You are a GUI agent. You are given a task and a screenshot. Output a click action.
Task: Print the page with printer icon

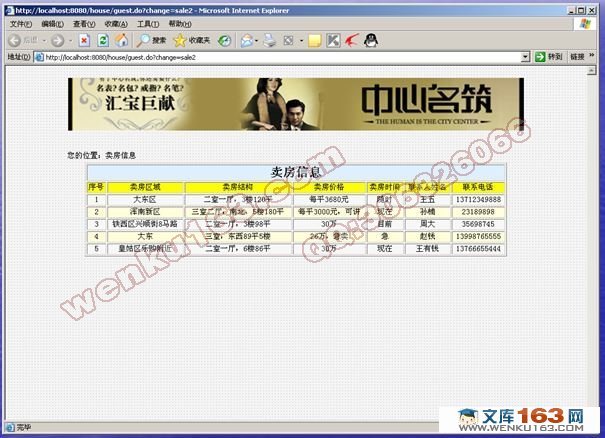[x=270, y=41]
